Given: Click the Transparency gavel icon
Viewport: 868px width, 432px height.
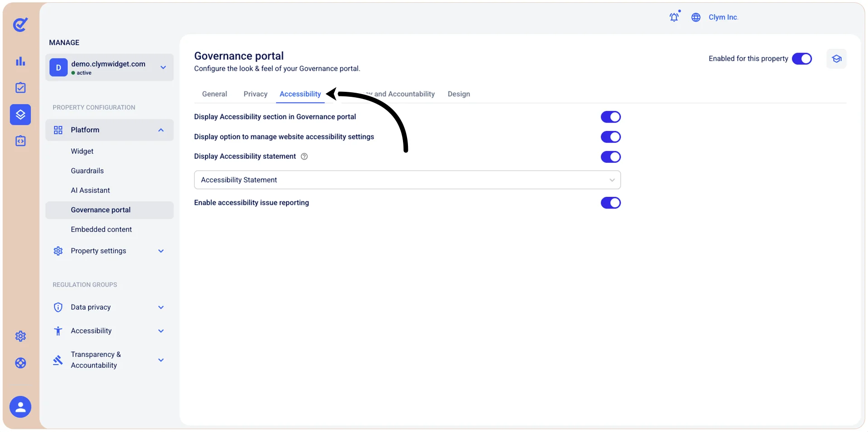Looking at the screenshot, I should click(x=58, y=360).
